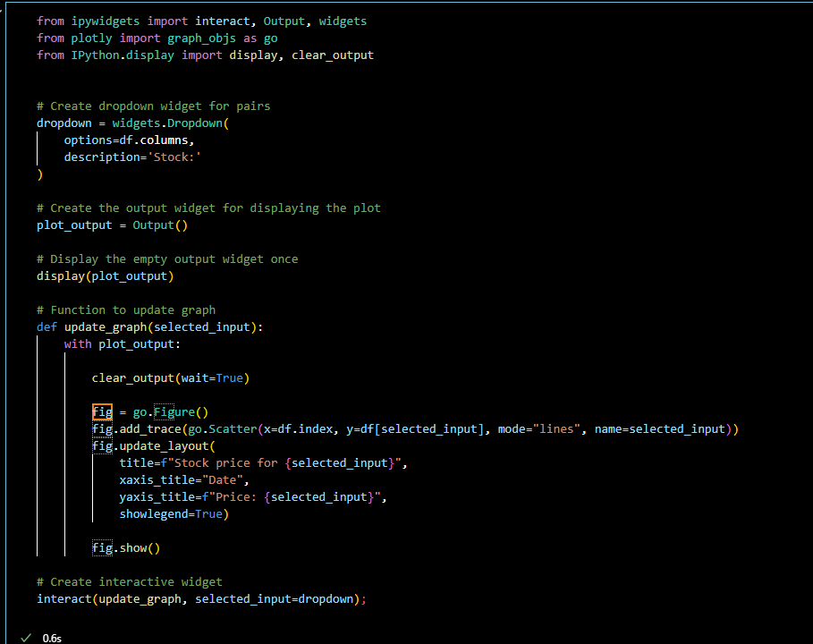Place cursor on 'widgets.Dropdown(' call
This screenshot has height=644, width=813.
tap(171, 123)
